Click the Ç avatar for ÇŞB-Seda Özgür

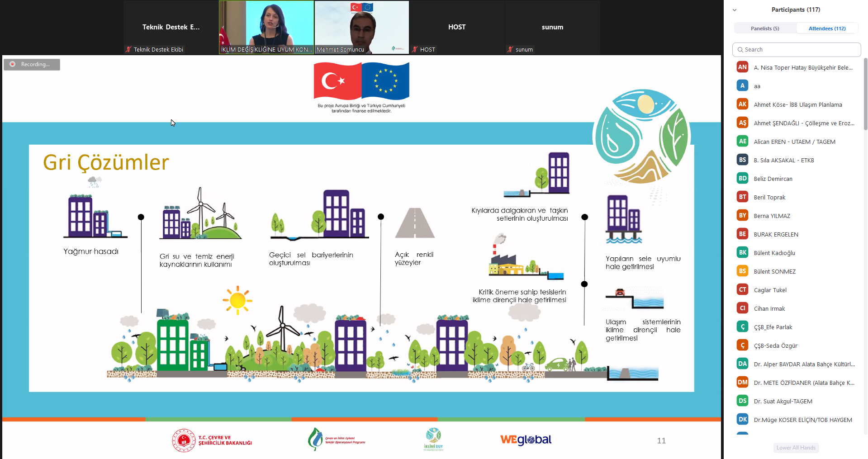[x=742, y=345]
